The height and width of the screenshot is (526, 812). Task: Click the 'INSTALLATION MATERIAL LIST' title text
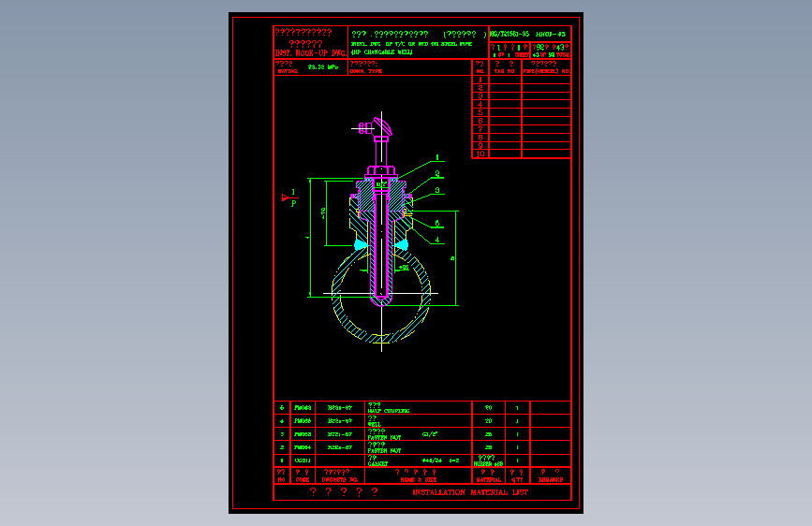click(470, 492)
